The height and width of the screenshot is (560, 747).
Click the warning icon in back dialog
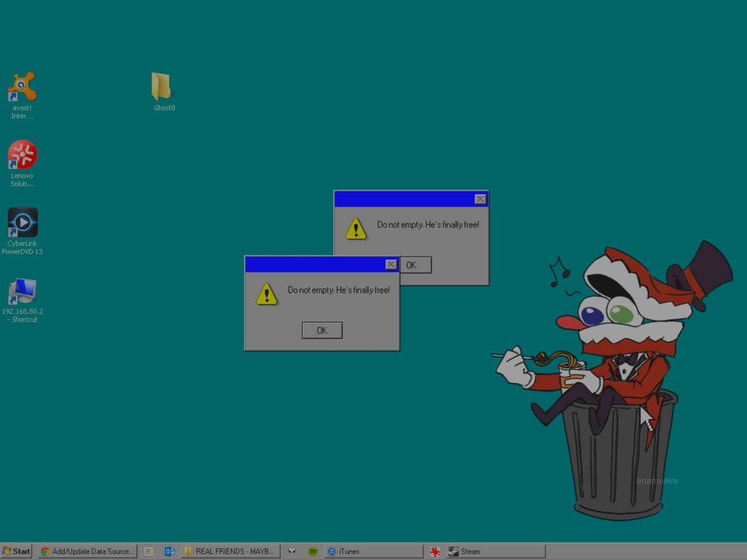pyautogui.click(x=356, y=228)
